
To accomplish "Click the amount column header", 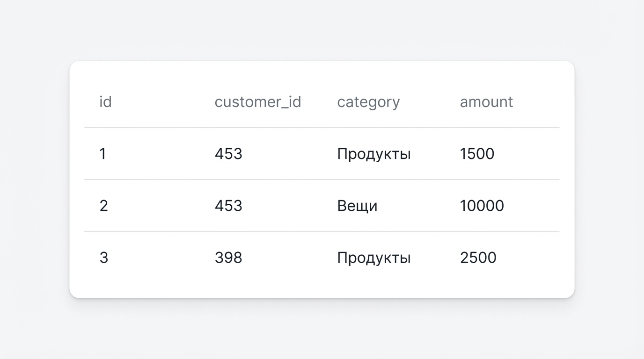I will pos(486,102).
